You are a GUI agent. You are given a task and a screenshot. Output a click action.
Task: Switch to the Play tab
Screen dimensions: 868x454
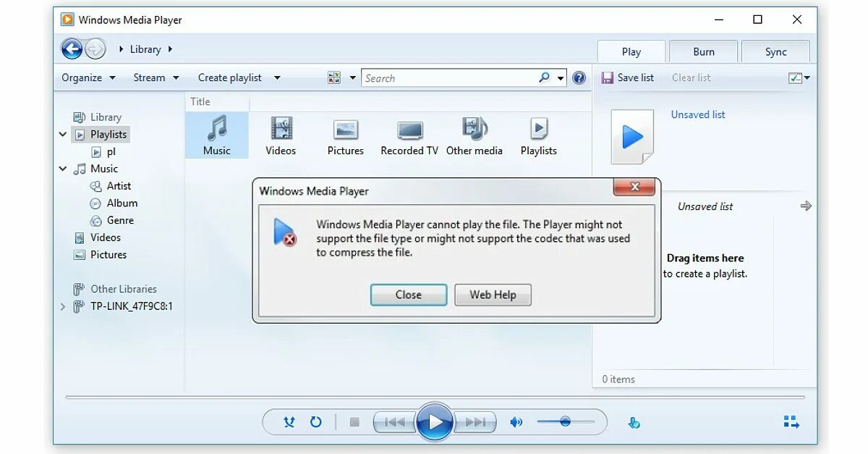(x=631, y=51)
